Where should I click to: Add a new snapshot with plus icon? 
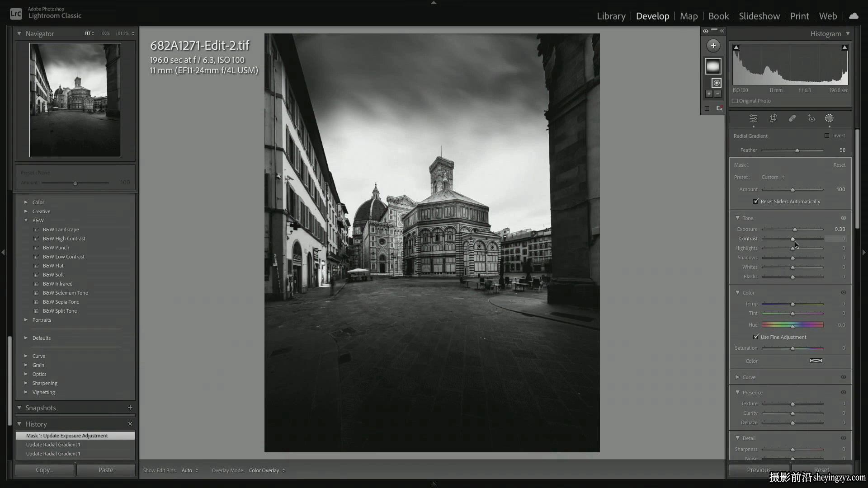[130, 408]
